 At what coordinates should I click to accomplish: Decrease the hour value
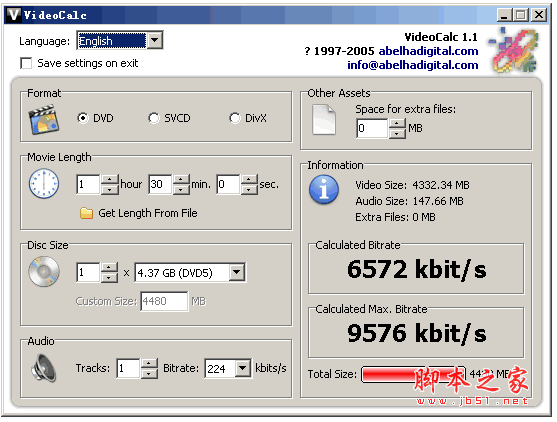click(110, 189)
